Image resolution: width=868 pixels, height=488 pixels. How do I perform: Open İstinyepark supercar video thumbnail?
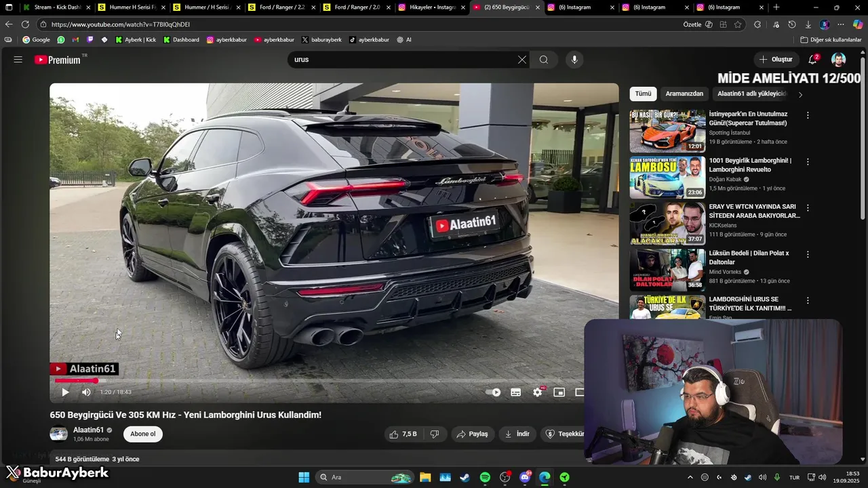tap(667, 131)
